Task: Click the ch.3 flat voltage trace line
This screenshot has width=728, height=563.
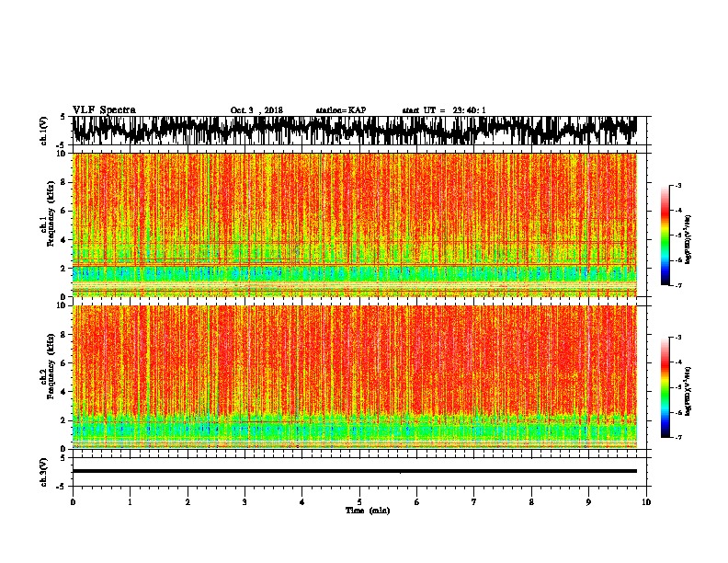Action: (x=354, y=471)
